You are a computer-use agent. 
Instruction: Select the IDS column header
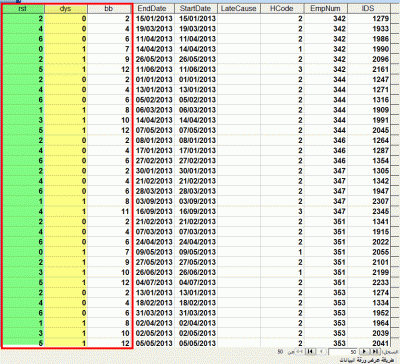coord(368,9)
